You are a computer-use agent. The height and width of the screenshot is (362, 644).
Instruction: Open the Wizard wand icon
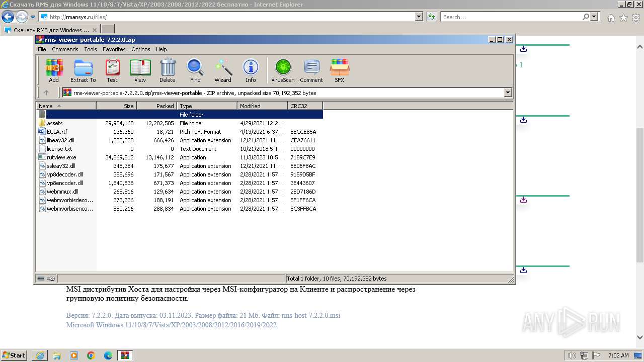coord(223,70)
